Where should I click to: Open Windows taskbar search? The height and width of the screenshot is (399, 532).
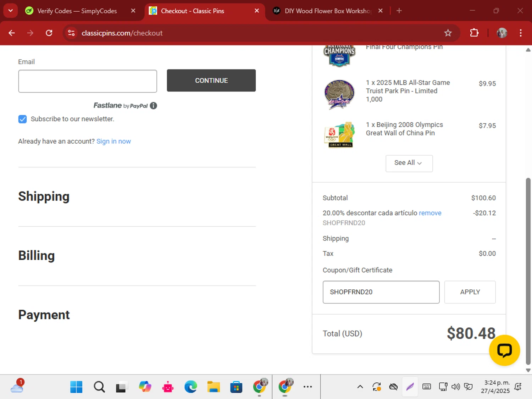[x=99, y=387]
